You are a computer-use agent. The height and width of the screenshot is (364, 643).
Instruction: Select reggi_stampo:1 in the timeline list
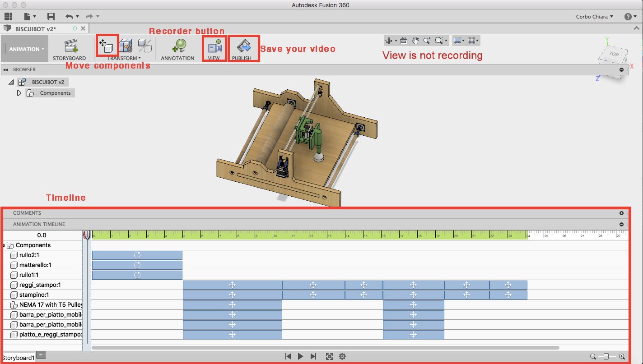[40, 285]
